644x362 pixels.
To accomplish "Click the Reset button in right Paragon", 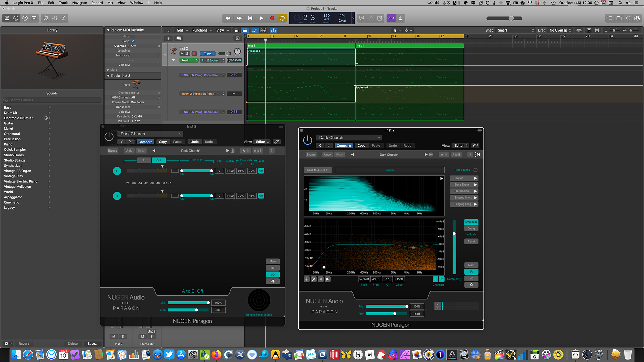I will (471, 241).
